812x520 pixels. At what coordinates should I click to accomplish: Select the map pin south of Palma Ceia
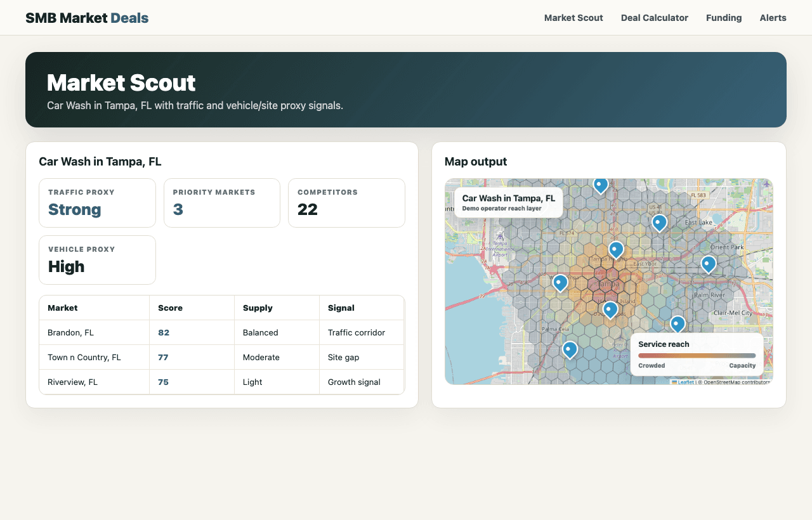coord(570,349)
